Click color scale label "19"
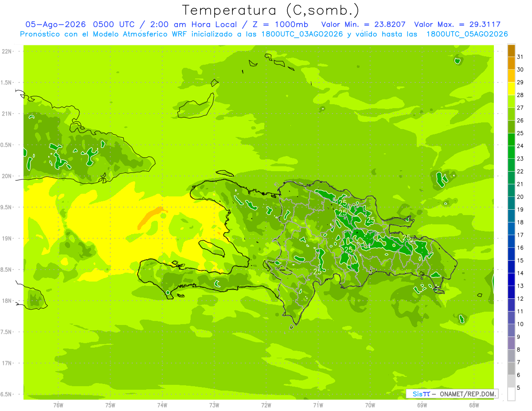 (x=520, y=210)
